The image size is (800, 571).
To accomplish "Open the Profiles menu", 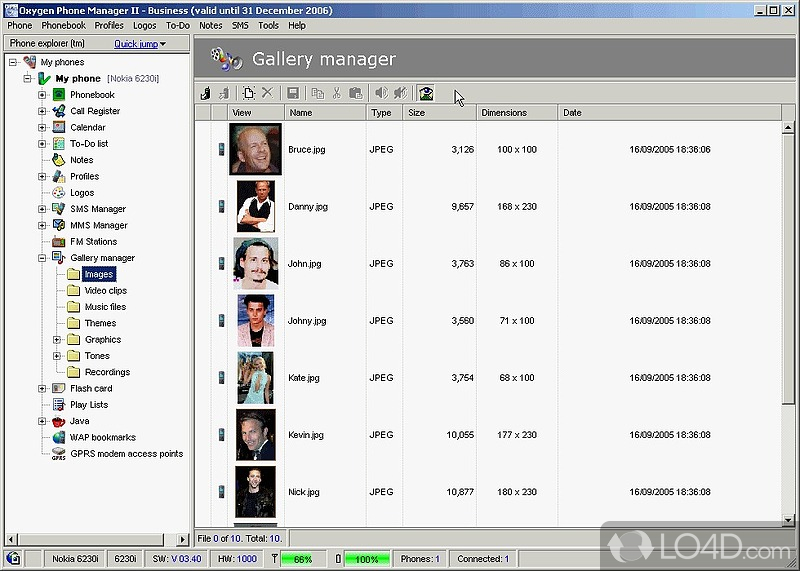I will [x=109, y=25].
